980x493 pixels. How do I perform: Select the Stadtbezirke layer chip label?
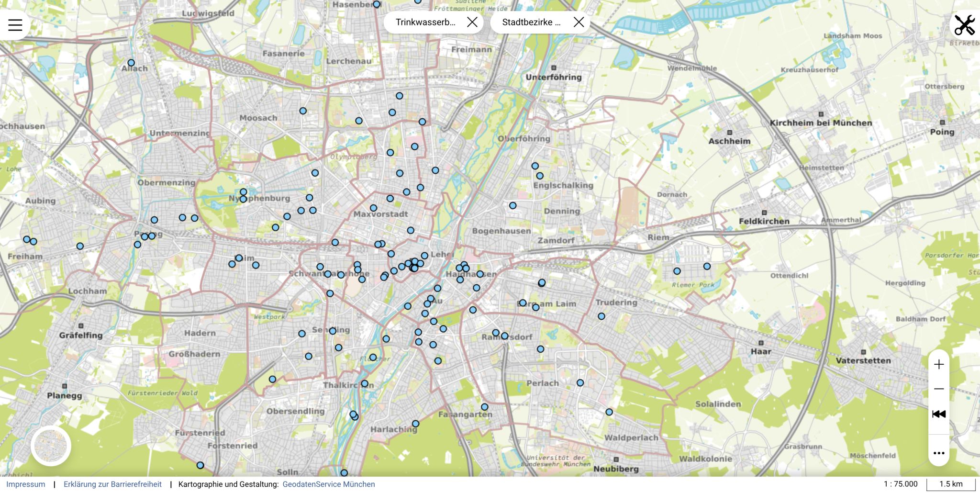coord(531,22)
